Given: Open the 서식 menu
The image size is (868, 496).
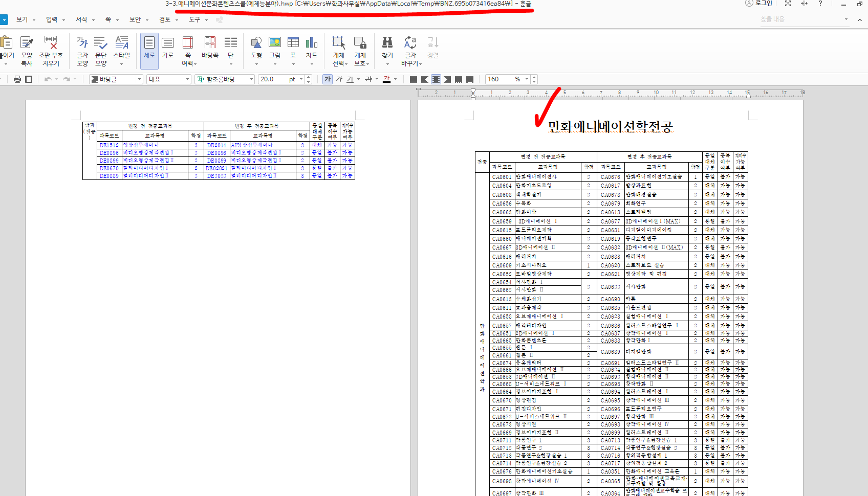Looking at the screenshot, I should pyautogui.click(x=81, y=19).
